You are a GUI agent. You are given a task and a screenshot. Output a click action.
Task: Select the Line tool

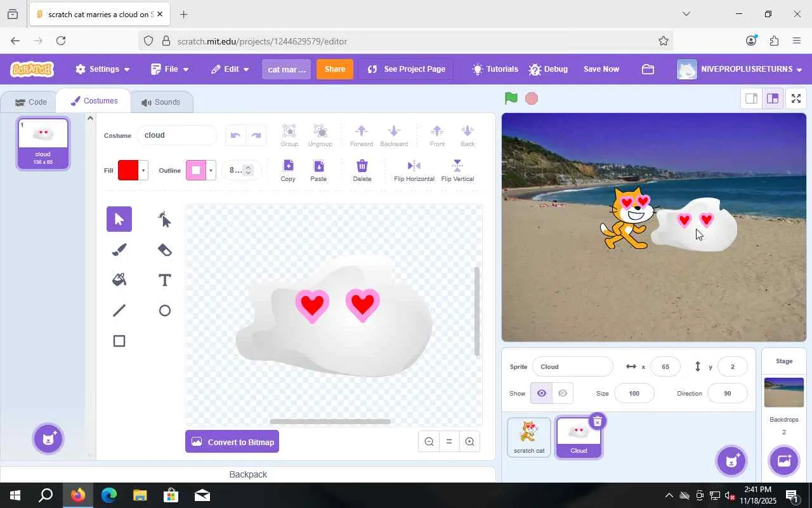pyautogui.click(x=119, y=311)
